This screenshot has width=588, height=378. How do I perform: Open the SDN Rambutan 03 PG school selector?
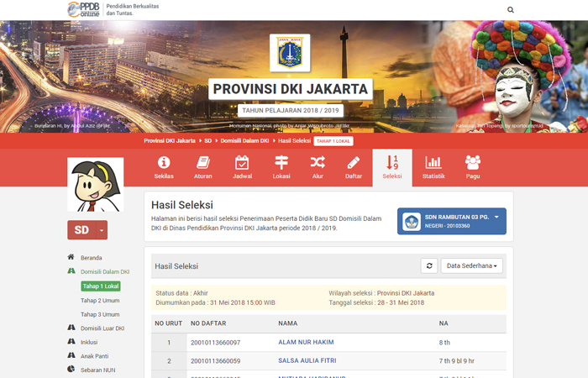[451, 222]
